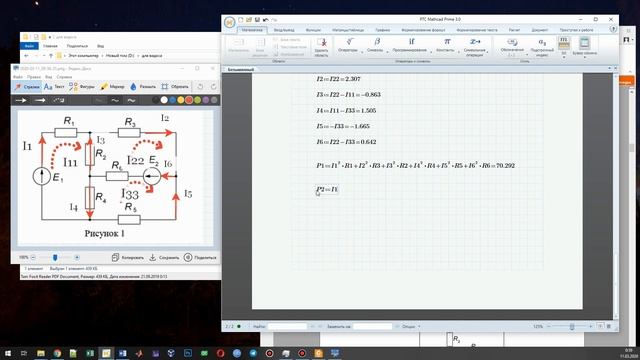Screen dimensions: 640x360
Task: Open the Programming 'if' gallery
Action: [x=411, y=45]
